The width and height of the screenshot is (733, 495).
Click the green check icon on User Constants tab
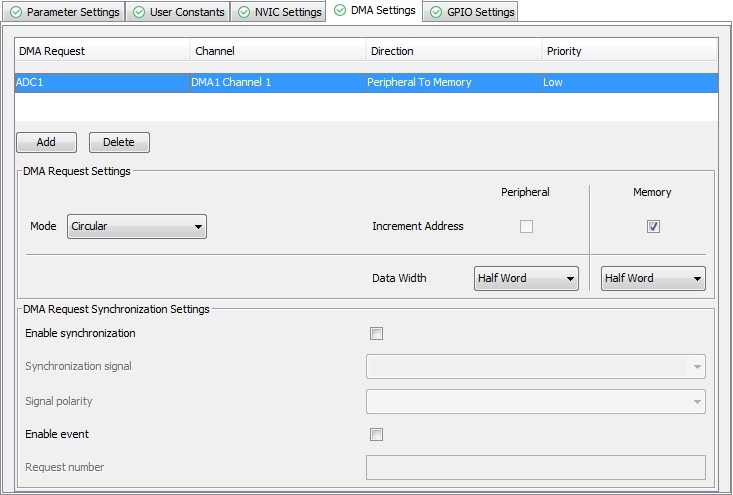[x=139, y=12]
